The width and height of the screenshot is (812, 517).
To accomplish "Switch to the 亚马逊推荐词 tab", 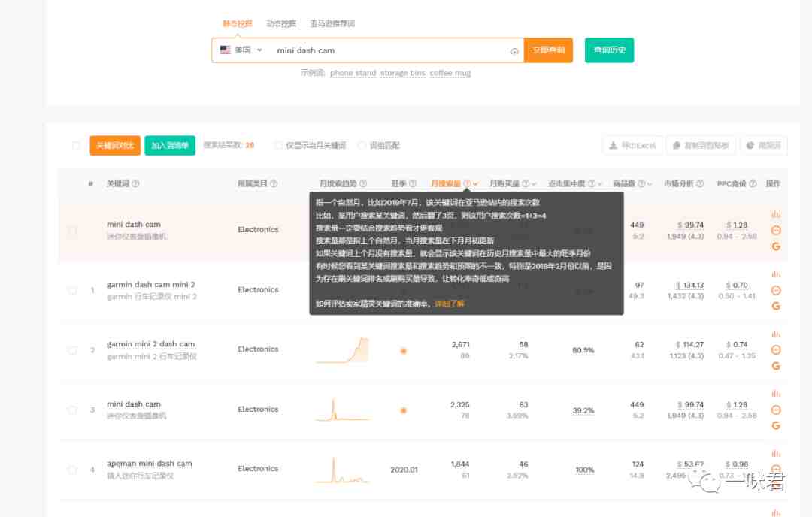I will (x=332, y=23).
